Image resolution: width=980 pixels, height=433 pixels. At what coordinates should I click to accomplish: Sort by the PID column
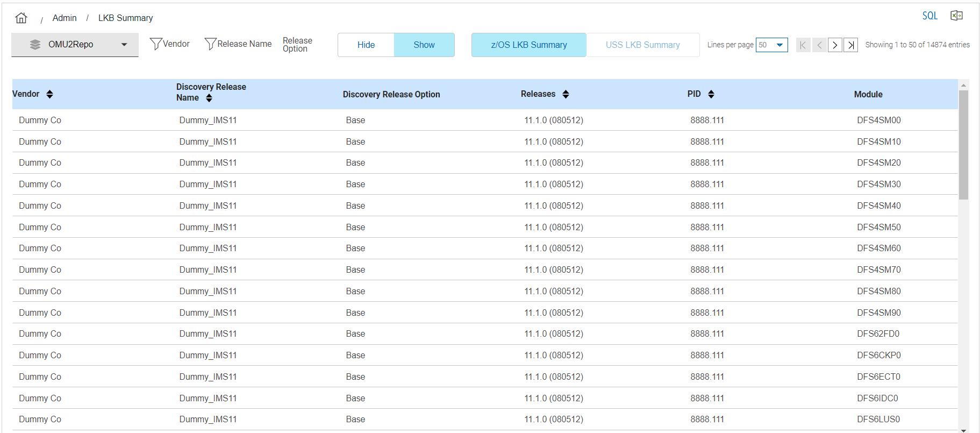click(711, 95)
